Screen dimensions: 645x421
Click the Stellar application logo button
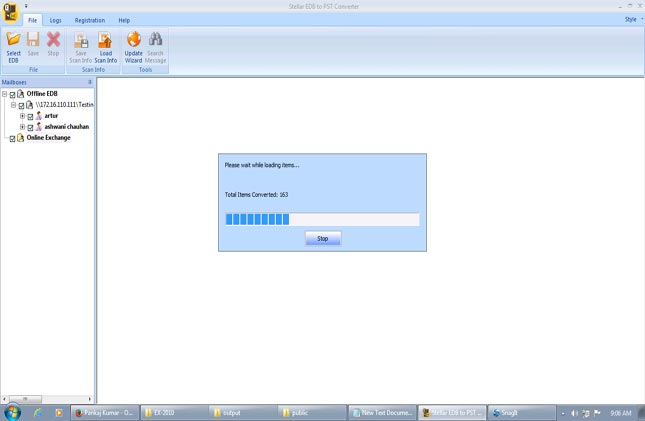(10, 12)
